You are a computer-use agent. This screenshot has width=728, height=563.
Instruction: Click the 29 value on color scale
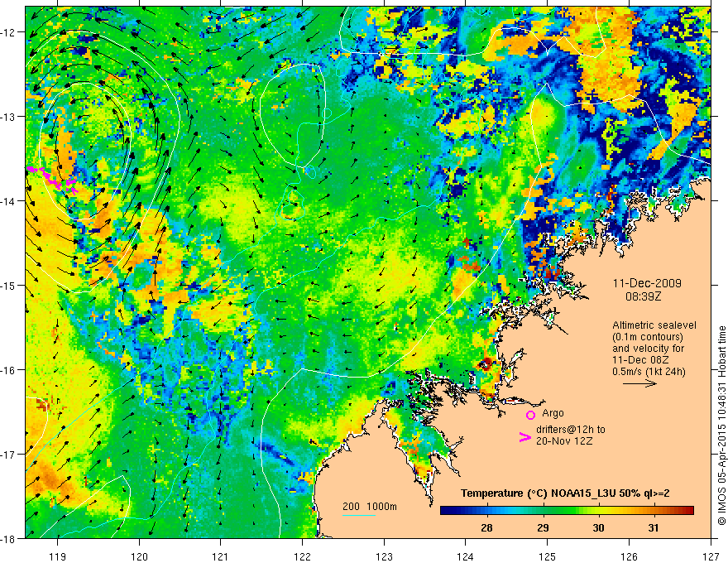[543, 527]
